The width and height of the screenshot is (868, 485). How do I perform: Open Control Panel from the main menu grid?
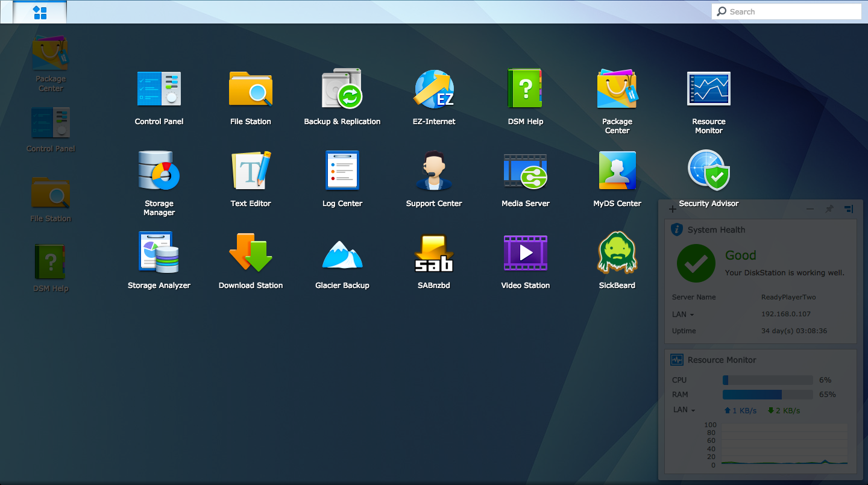click(x=159, y=89)
